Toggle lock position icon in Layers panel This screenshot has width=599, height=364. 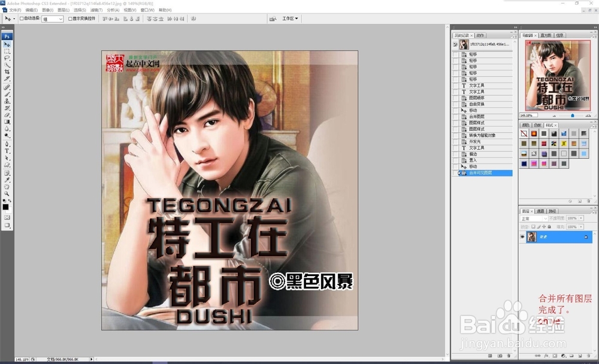click(x=544, y=226)
